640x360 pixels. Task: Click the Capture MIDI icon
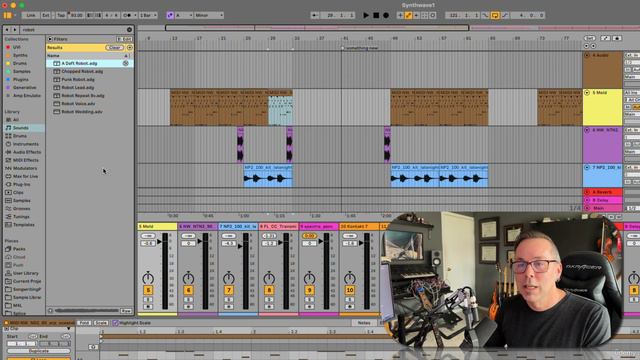[424, 16]
